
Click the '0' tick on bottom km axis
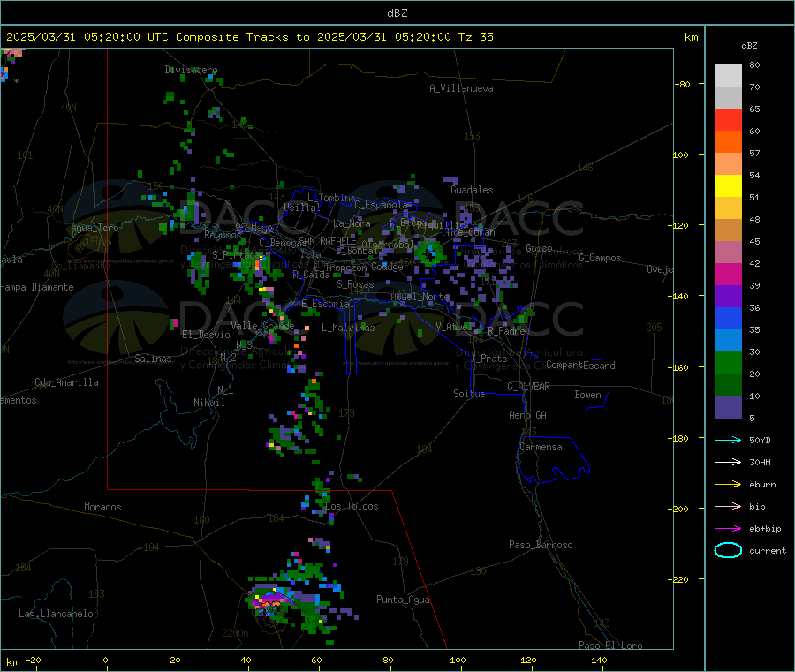(x=105, y=660)
